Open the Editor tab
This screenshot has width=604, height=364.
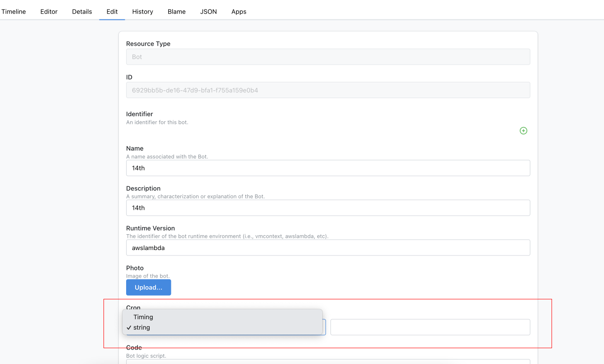(x=48, y=11)
